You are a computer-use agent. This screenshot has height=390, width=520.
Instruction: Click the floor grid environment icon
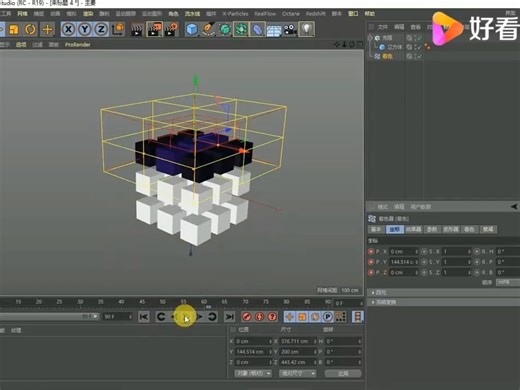[x=274, y=30]
